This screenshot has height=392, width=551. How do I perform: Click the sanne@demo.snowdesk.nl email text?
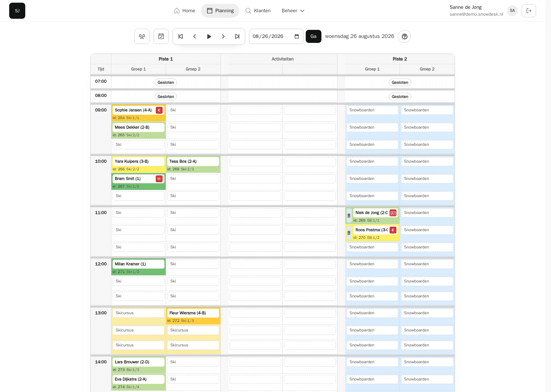(476, 15)
